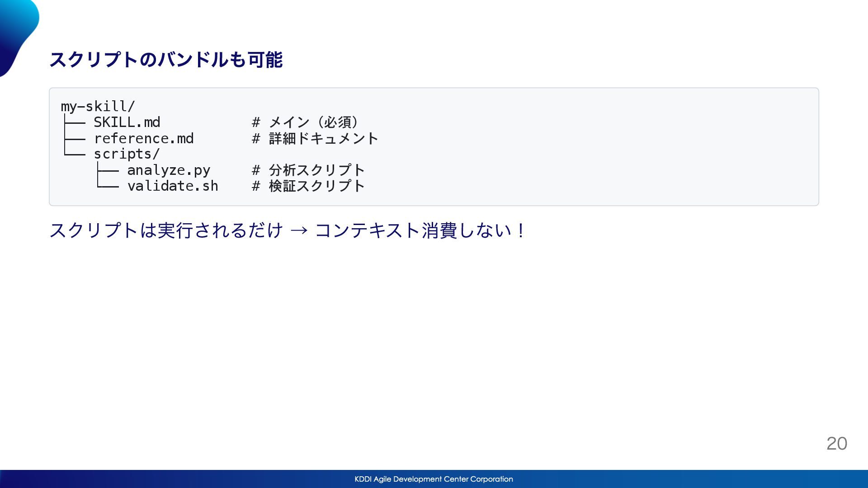Viewport: 868px width, 488px height.
Task: Click the tree branch connector before analyze.py
Action: click(x=108, y=170)
